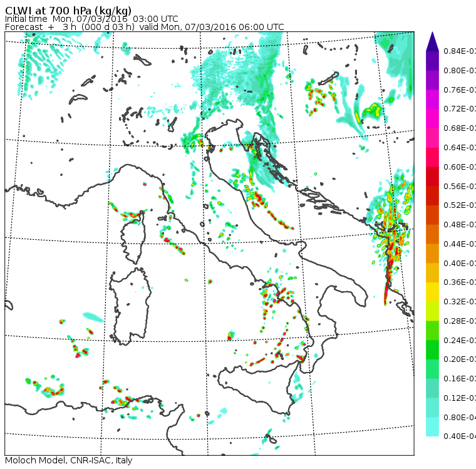Click the 0.28E-03 colorbar label
Viewport: 476px width, 469px height.
tap(460, 321)
